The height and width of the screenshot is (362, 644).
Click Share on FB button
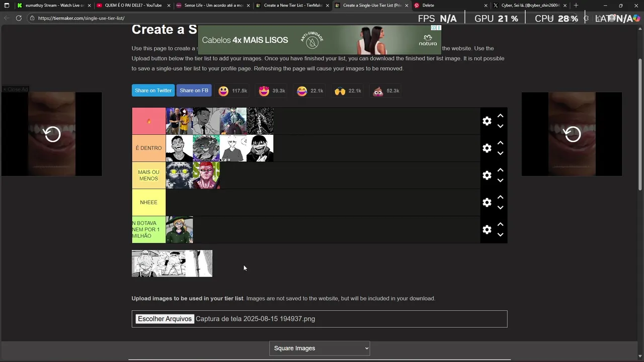click(x=194, y=90)
